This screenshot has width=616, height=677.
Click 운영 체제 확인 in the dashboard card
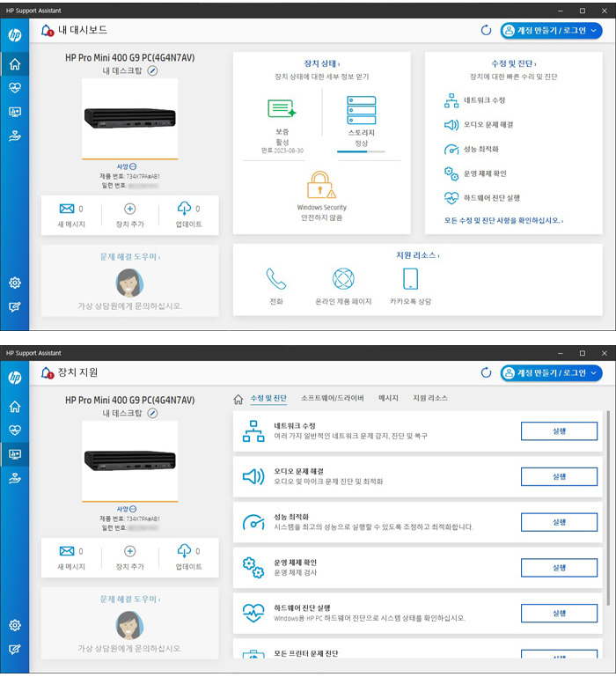pyautogui.click(x=475, y=173)
